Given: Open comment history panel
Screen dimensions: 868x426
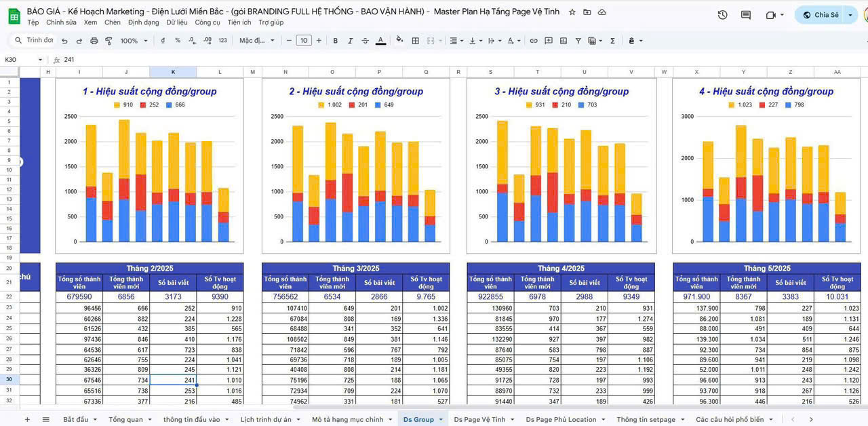Looking at the screenshot, I should tap(746, 15).
